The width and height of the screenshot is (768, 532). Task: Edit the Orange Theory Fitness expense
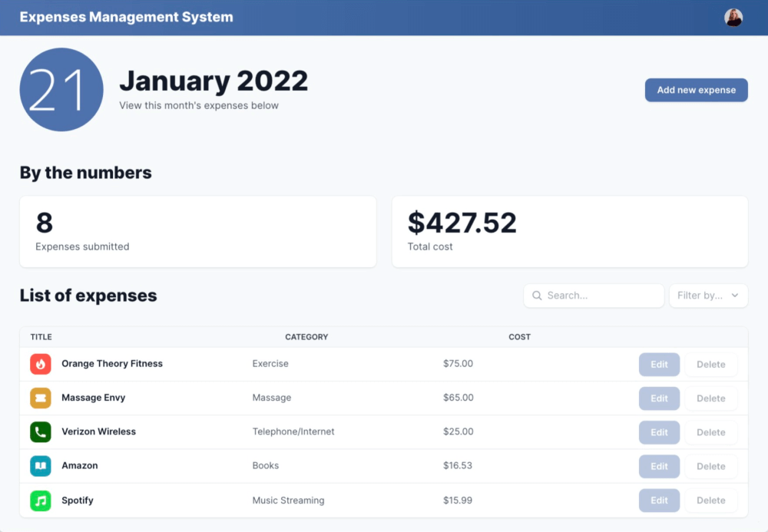pyautogui.click(x=659, y=365)
